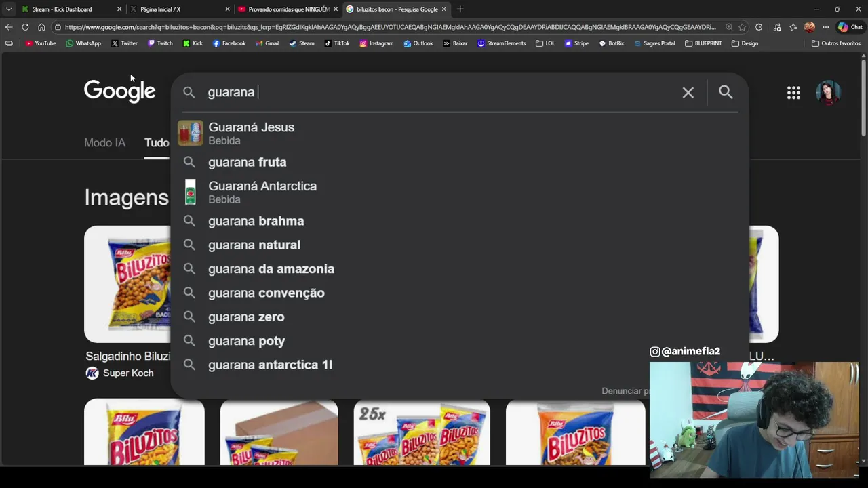Open the Super Koch source link
The height and width of the screenshot is (488, 868).
click(120, 373)
